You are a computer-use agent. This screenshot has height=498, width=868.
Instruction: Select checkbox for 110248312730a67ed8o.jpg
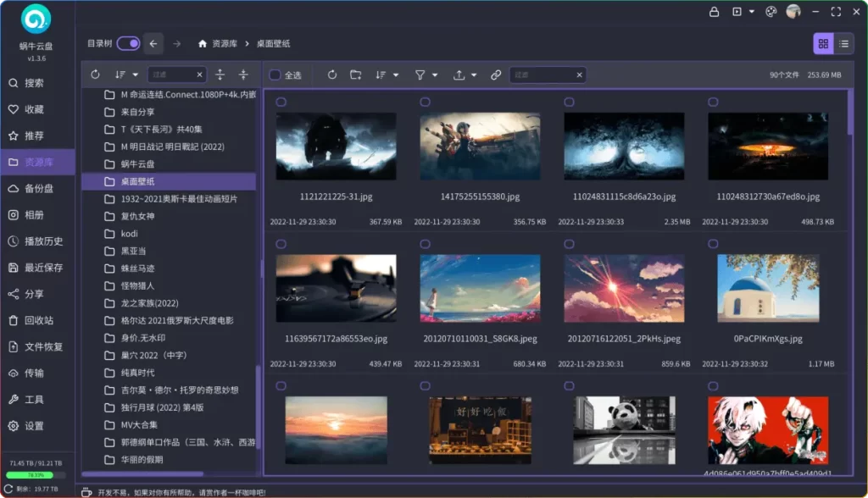pos(713,102)
